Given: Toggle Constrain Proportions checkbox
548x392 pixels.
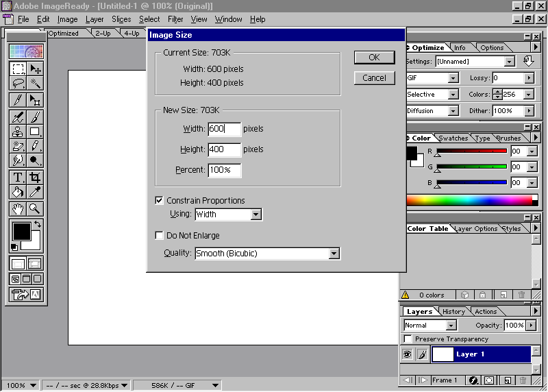Looking at the screenshot, I should [159, 200].
